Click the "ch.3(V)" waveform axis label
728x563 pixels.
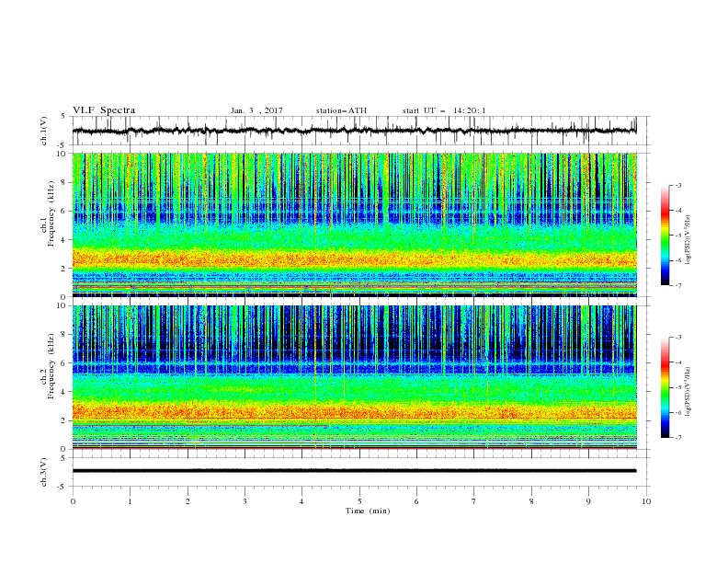(x=44, y=472)
